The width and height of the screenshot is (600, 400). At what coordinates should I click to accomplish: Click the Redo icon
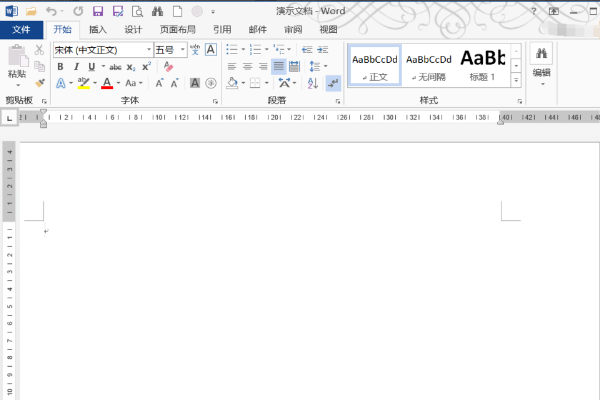click(78, 11)
